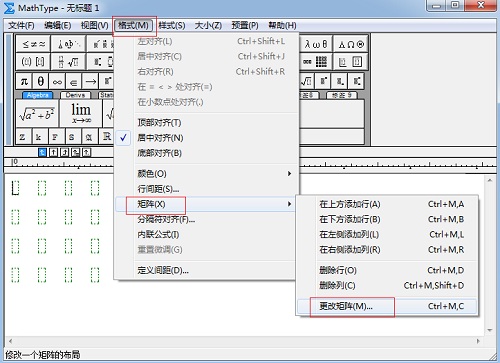Click the matrix slot containing the cursor

click(x=15, y=188)
